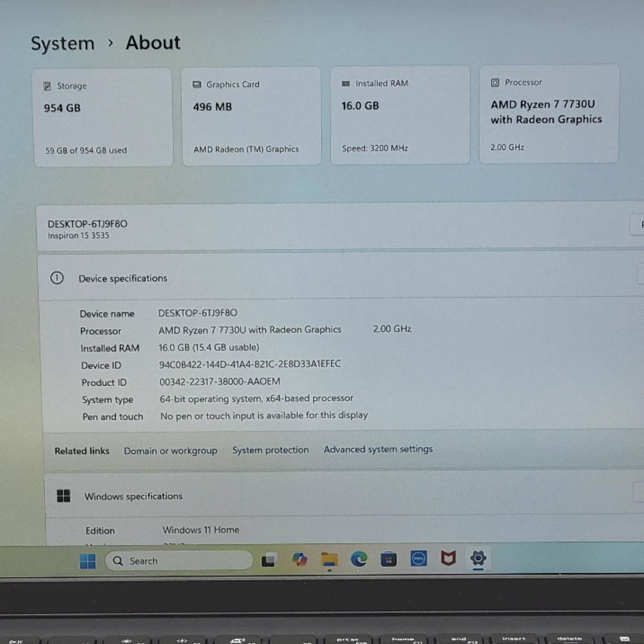Click the '16.0 GB' value in the RAM card
The width and height of the screenshot is (644, 644).
pyautogui.click(x=360, y=106)
